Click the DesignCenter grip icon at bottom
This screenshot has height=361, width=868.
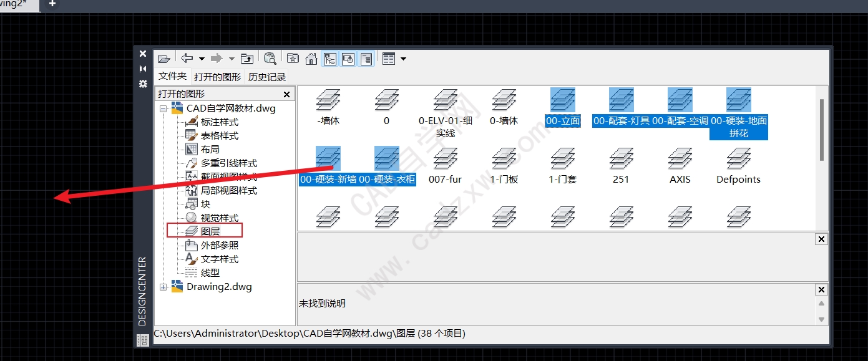pyautogui.click(x=143, y=339)
